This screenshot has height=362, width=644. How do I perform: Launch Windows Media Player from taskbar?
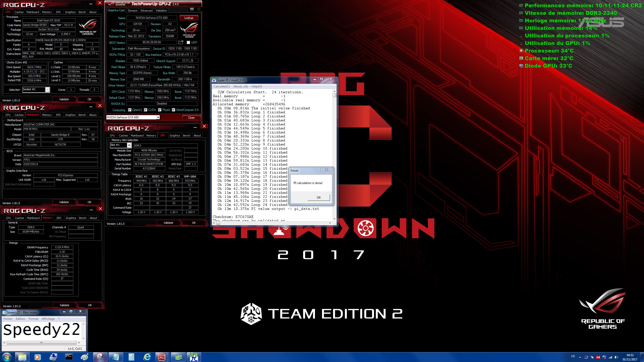pyautogui.click(x=37, y=357)
